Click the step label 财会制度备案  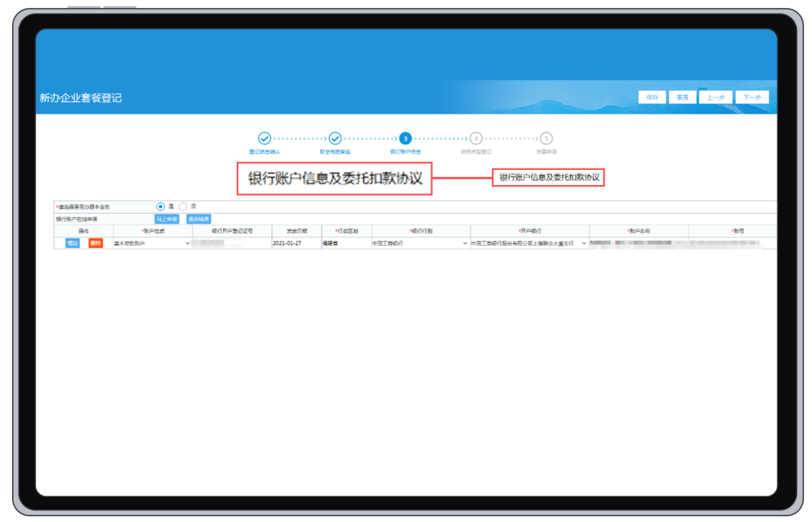pyautogui.click(x=335, y=152)
